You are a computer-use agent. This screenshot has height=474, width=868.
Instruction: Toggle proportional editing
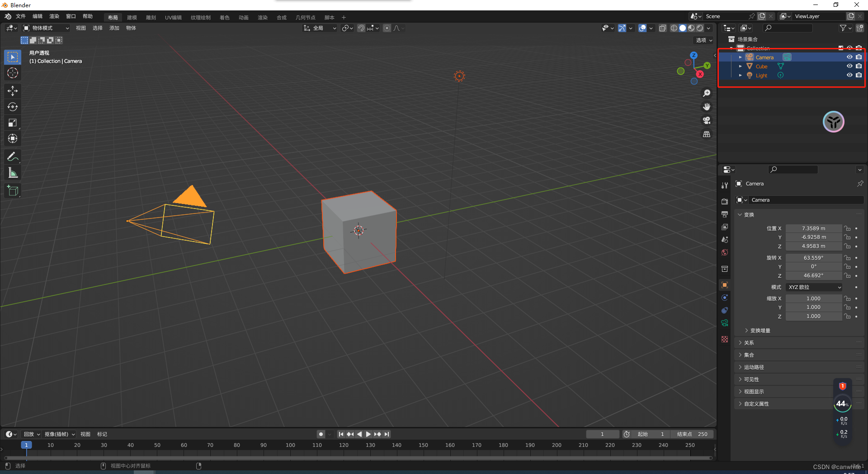pyautogui.click(x=387, y=28)
